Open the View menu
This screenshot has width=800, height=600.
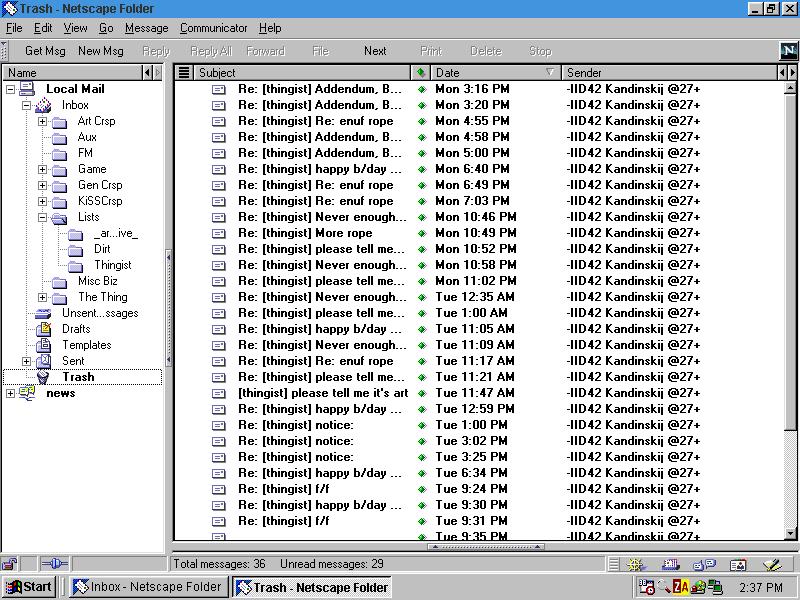coord(76,28)
